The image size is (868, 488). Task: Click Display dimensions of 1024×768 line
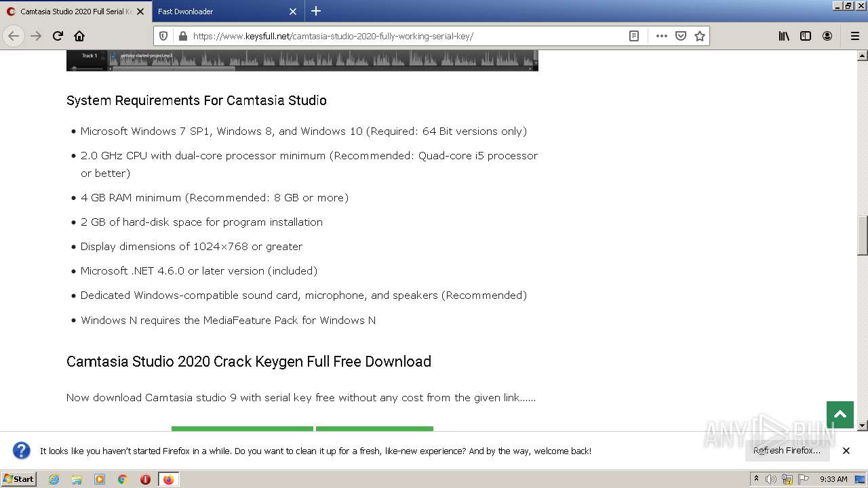pyautogui.click(x=191, y=246)
